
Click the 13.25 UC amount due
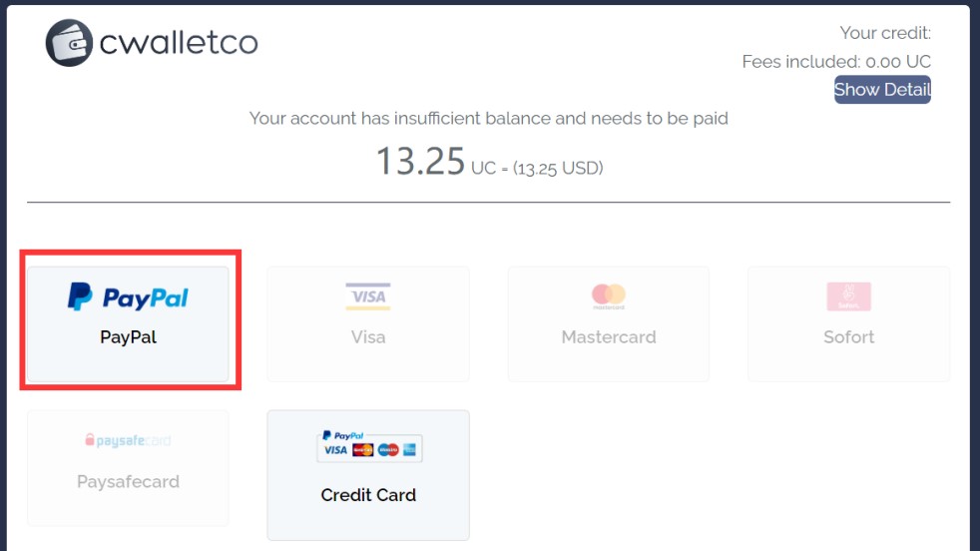point(420,162)
